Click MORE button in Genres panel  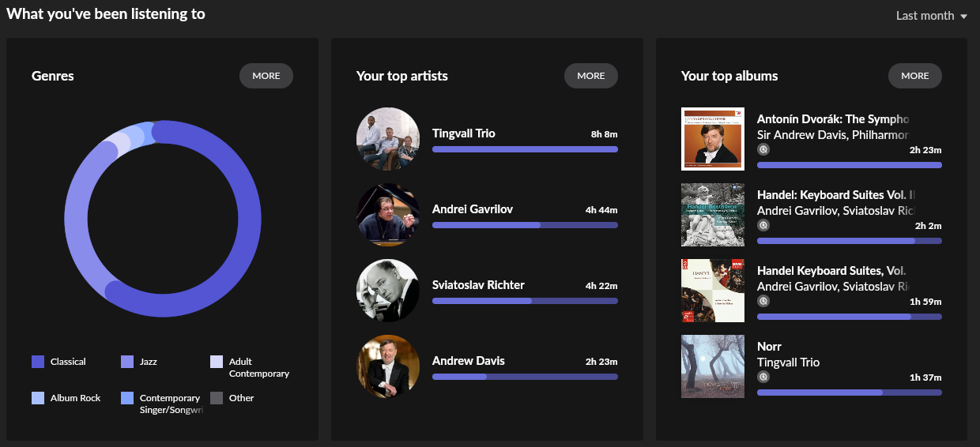tap(266, 76)
